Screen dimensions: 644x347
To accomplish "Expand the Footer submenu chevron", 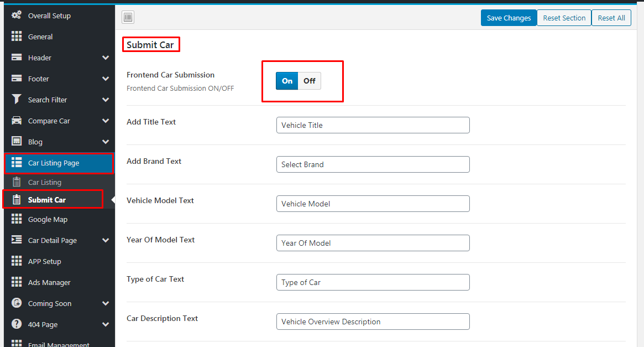I will coord(106,79).
